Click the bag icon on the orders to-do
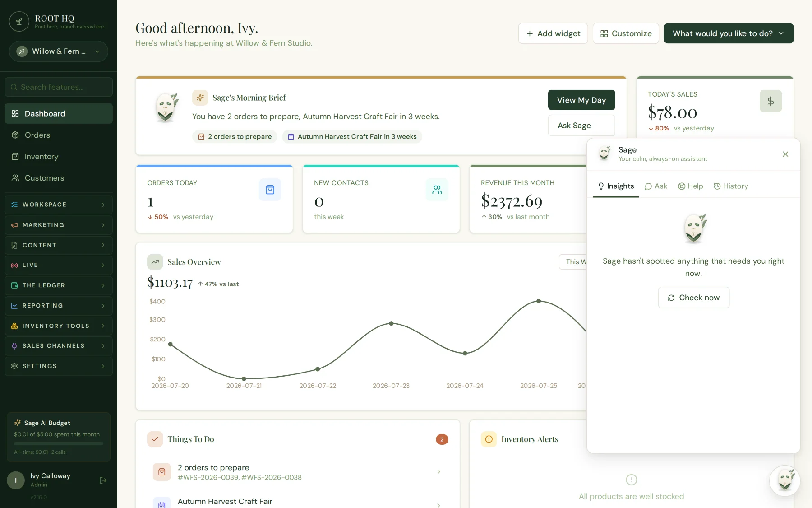 pyautogui.click(x=161, y=472)
